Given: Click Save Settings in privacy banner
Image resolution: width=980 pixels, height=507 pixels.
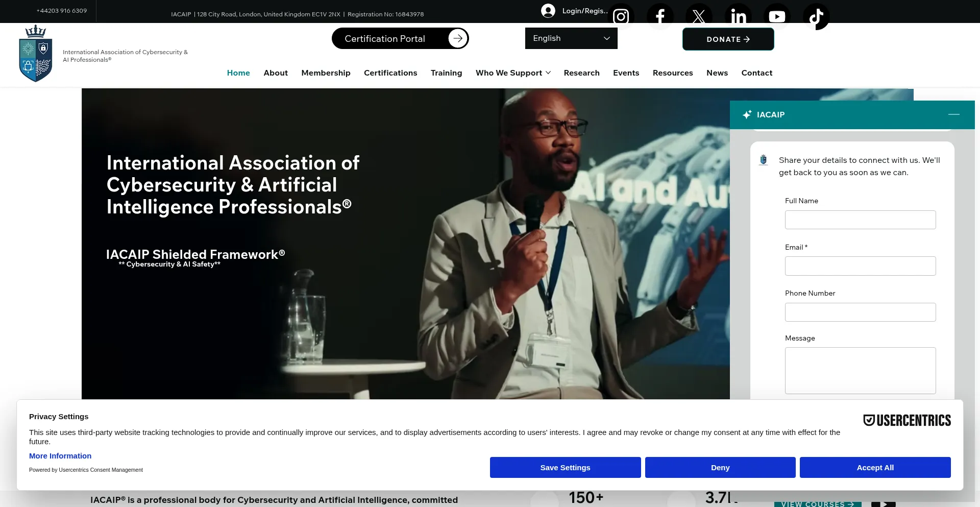Looking at the screenshot, I should [x=566, y=468].
